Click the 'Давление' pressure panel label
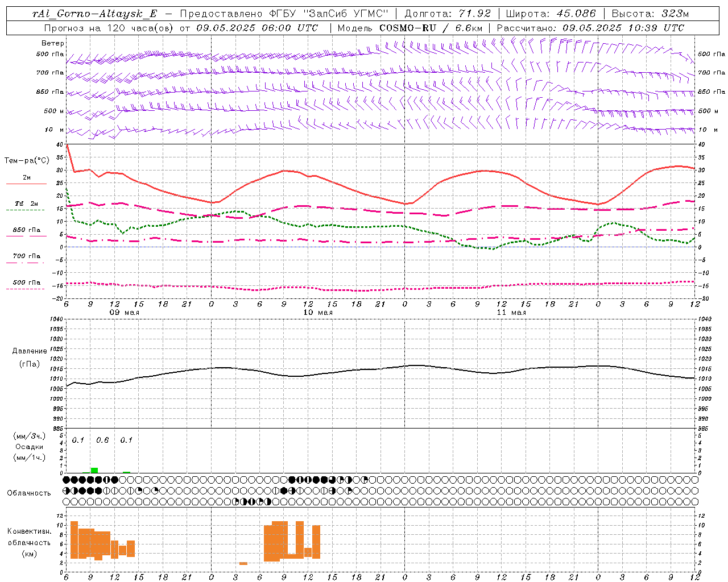728x582 pixels. click(x=29, y=351)
